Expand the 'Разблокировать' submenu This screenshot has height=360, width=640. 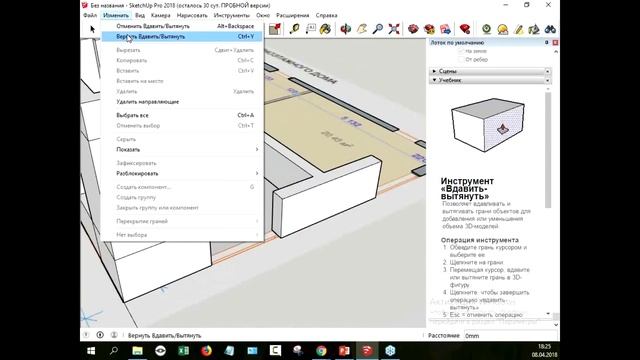click(x=182, y=173)
